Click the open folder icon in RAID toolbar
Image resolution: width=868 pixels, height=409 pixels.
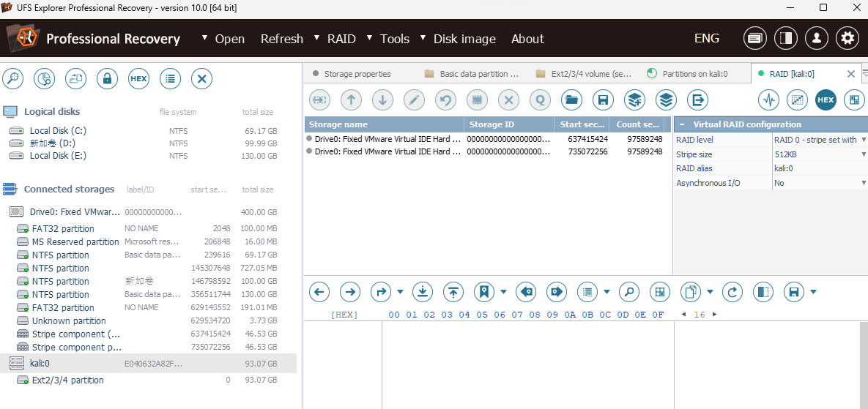pyautogui.click(x=572, y=100)
